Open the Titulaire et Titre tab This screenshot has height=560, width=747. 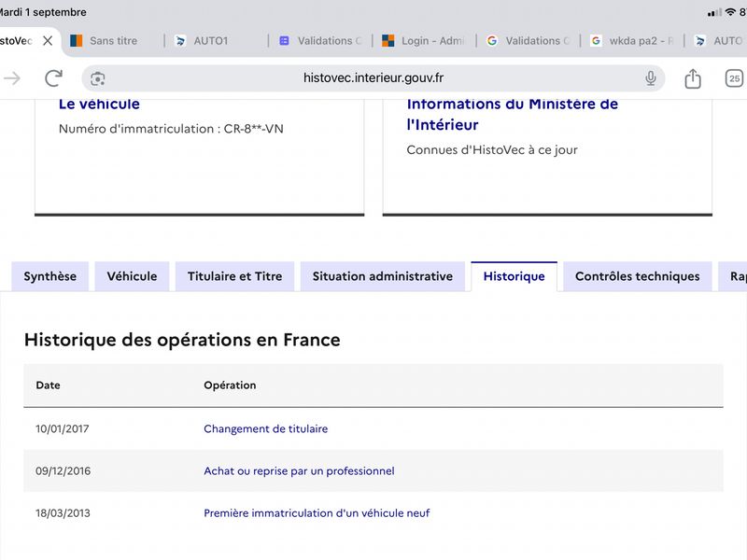click(x=235, y=276)
